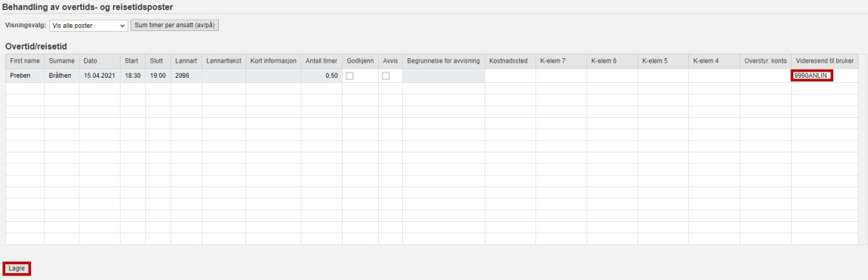Open the Visningsvalg dropdown
This screenshot has width=868, height=280.
coord(88,26)
